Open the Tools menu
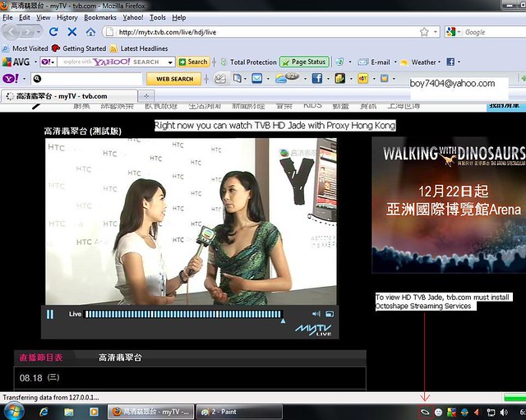The width and height of the screenshot is (526, 420). [x=157, y=17]
